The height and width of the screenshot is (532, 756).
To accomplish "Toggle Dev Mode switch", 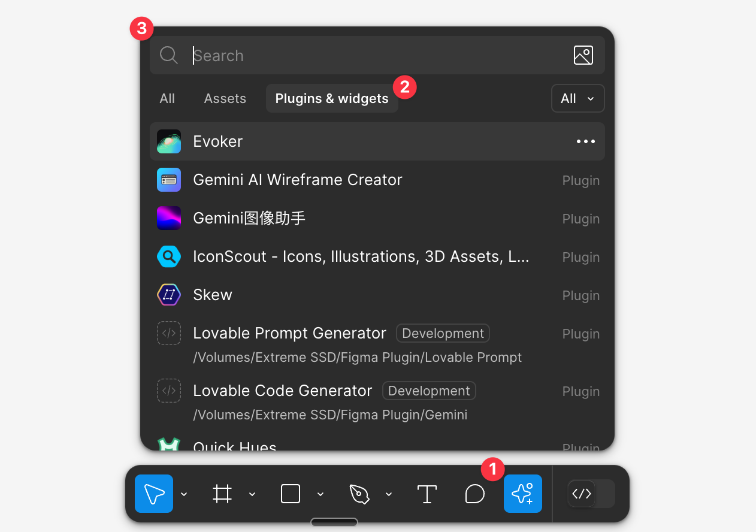I will (591, 494).
